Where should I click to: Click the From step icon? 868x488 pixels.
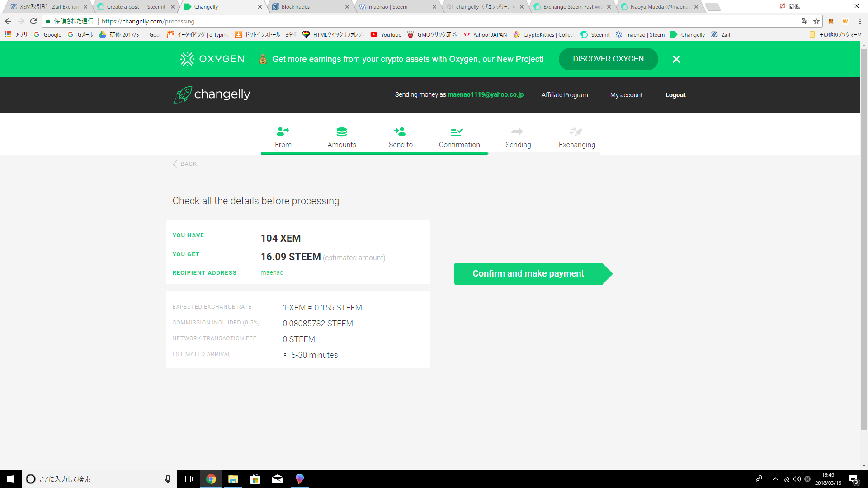click(x=283, y=131)
